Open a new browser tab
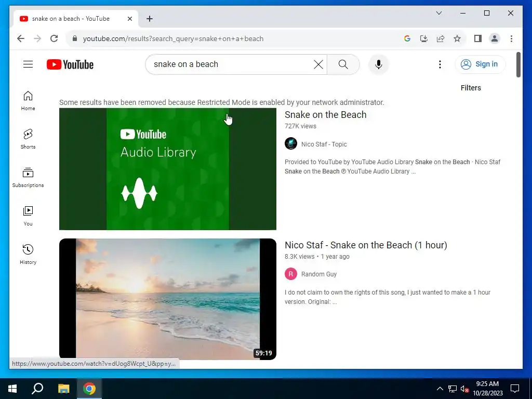 point(150,19)
